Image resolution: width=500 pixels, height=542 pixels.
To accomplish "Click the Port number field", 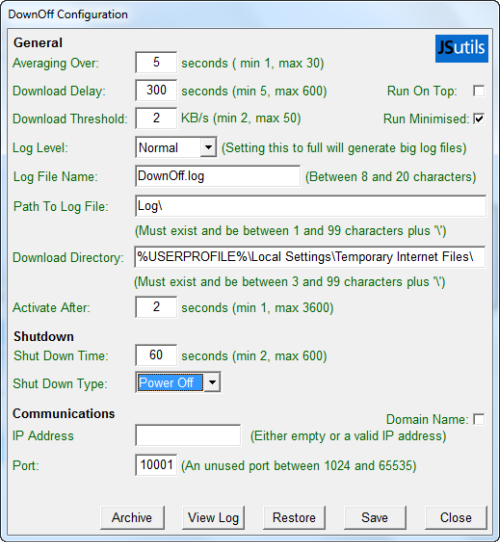I will [156, 465].
